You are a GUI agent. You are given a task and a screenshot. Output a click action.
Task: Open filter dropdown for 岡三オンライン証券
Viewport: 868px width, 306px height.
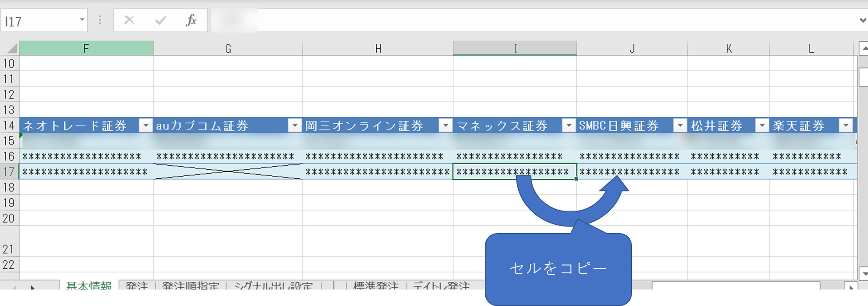tap(445, 125)
